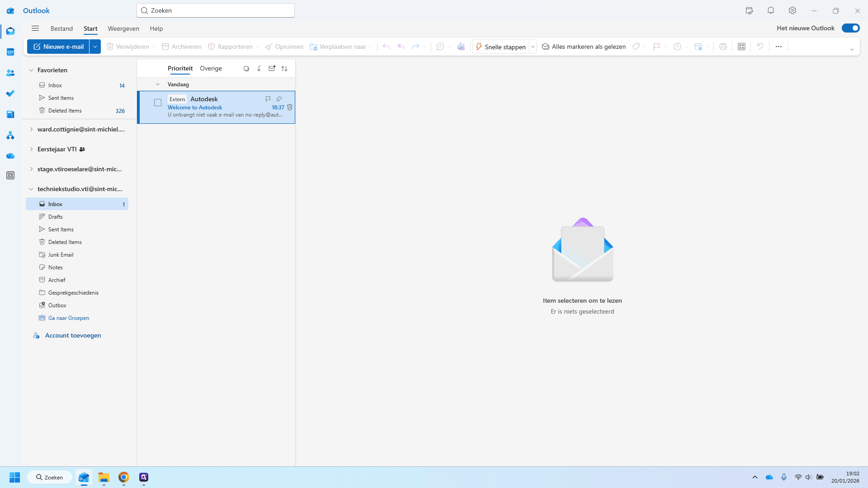Click the sort order arrows icon
Image resolution: width=868 pixels, height=488 pixels.
[x=284, y=69]
